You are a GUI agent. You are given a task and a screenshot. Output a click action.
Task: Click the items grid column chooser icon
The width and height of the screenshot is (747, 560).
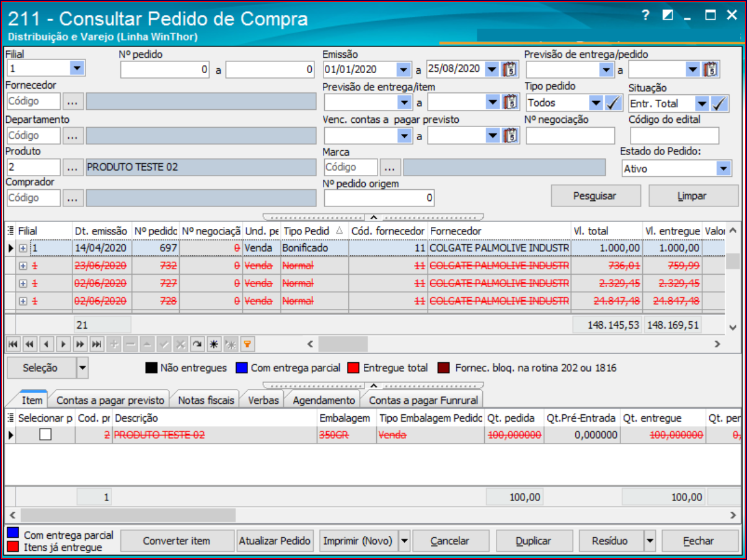[x=10, y=419]
